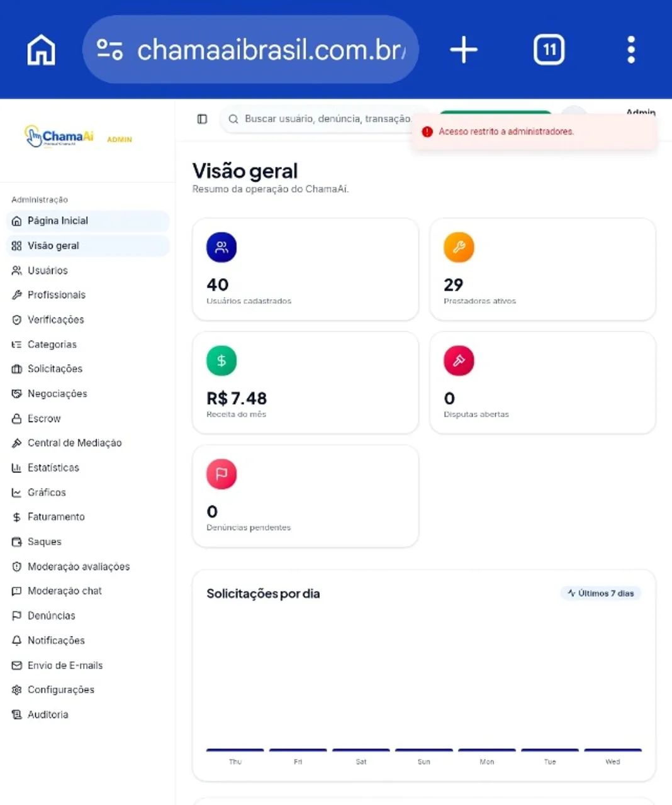
Task: Open Faturamento section
Action: point(88,517)
